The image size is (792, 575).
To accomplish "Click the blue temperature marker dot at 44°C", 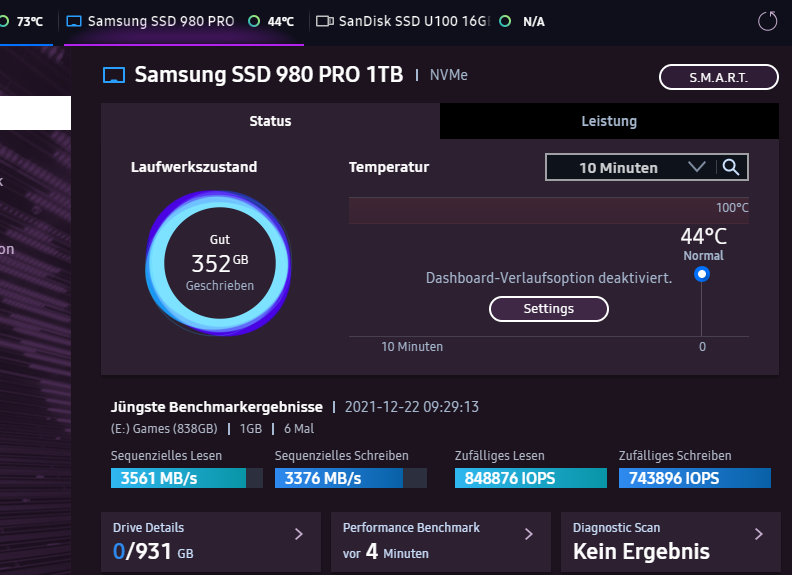I will [x=702, y=274].
